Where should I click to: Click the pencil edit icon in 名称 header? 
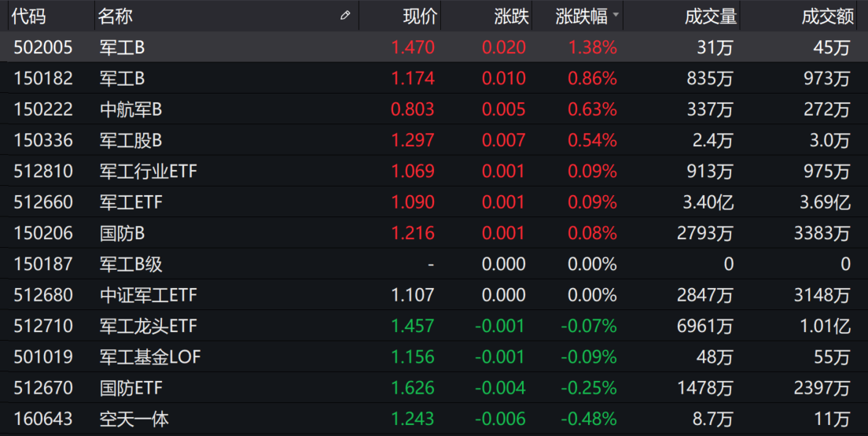(344, 16)
